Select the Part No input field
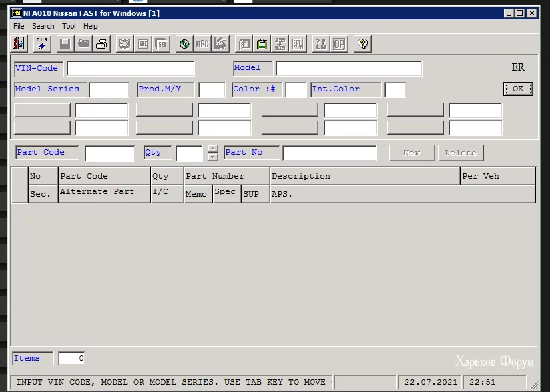 [329, 153]
